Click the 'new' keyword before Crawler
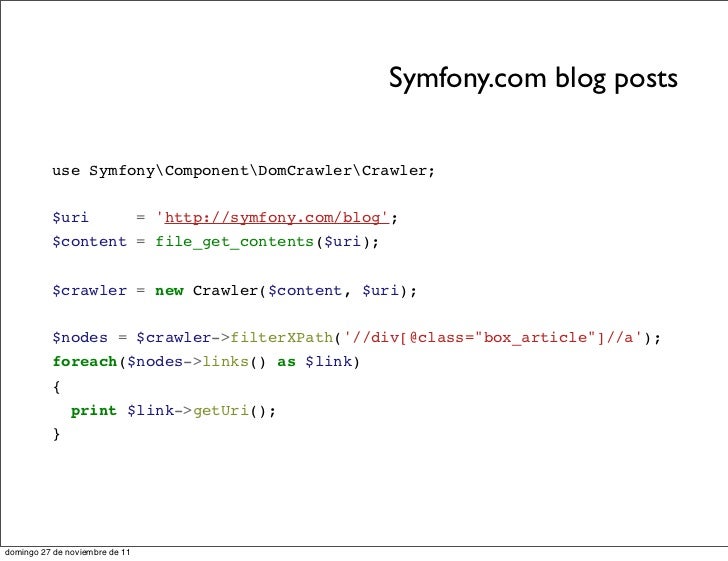The height and width of the screenshot is (561, 728). (169, 291)
